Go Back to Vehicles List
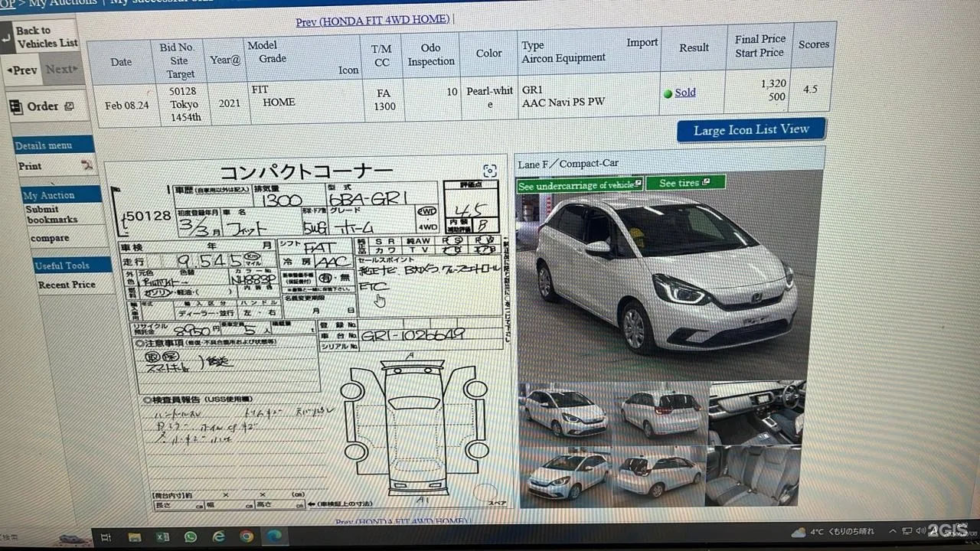This screenshot has width=980, height=551. coord(46,37)
